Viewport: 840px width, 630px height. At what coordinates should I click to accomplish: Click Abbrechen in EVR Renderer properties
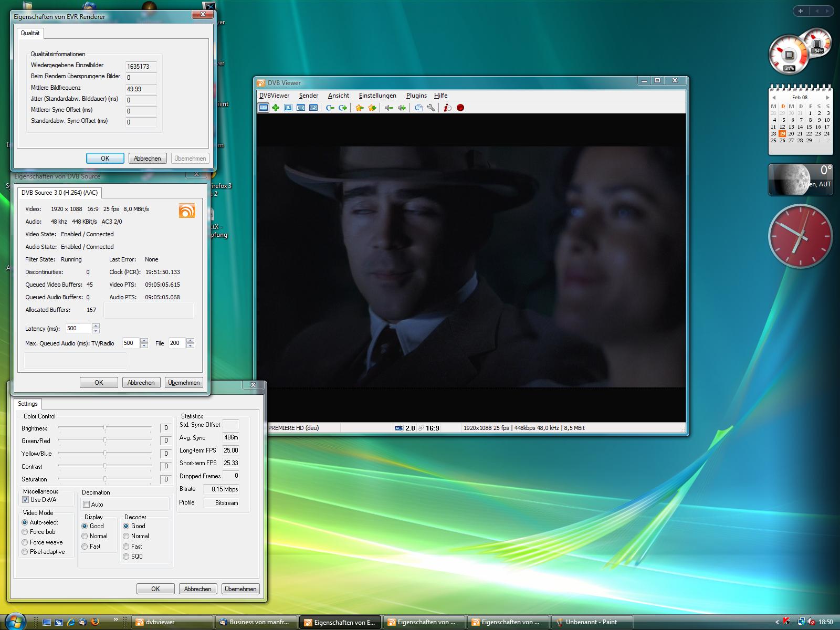coord(148,159)
